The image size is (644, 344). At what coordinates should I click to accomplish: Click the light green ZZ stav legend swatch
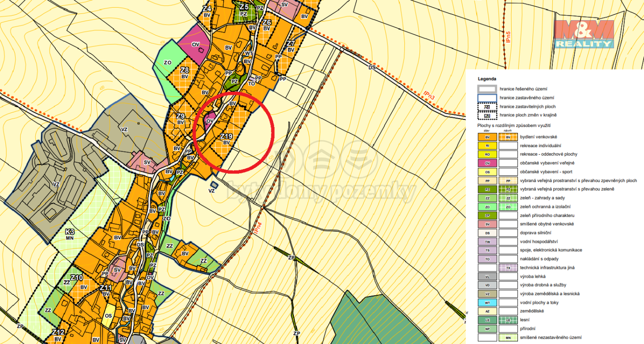click(487, 198)
